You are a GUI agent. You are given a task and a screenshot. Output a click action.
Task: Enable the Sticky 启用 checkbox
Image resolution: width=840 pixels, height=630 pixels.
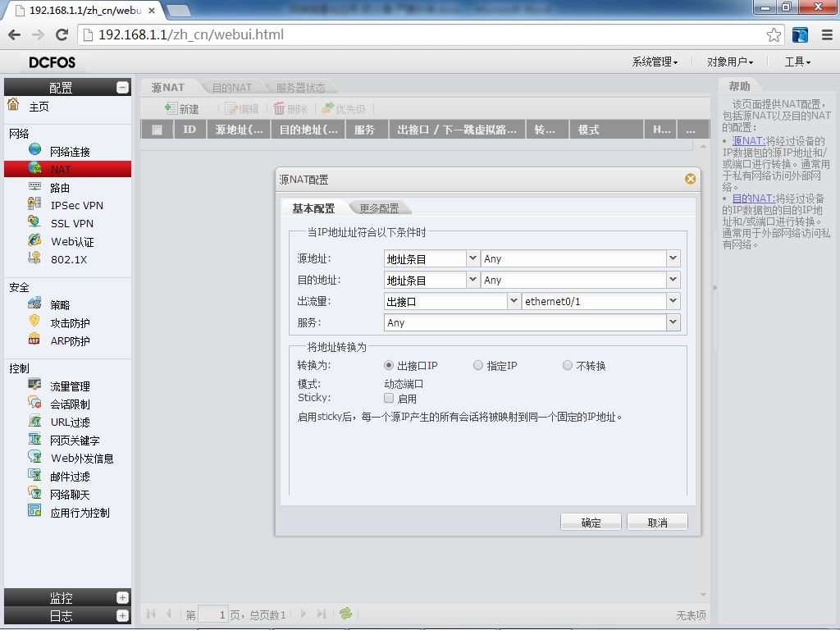pyautogui.click(x=389, y=398)
